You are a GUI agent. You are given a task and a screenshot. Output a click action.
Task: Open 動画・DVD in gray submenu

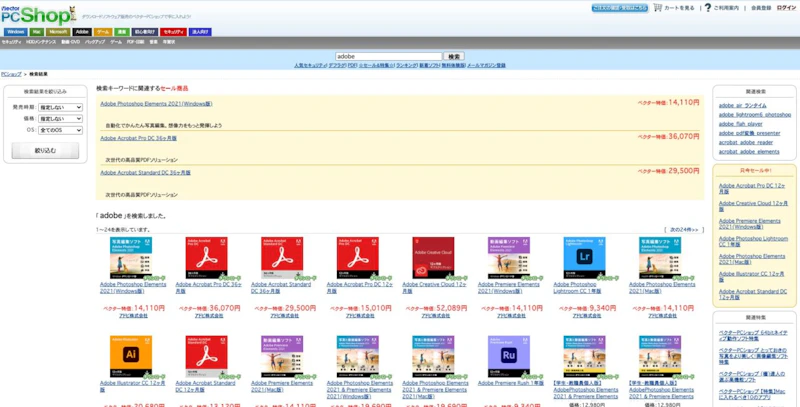[70, 42]
